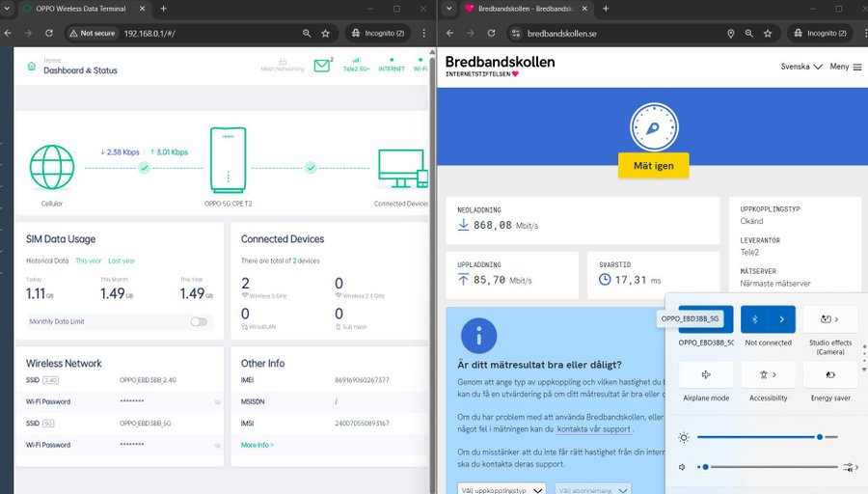This screenshot has height=494, width=868.
Task: Toggle the Monthly Data Limit switch
Action: coord(199,321)
